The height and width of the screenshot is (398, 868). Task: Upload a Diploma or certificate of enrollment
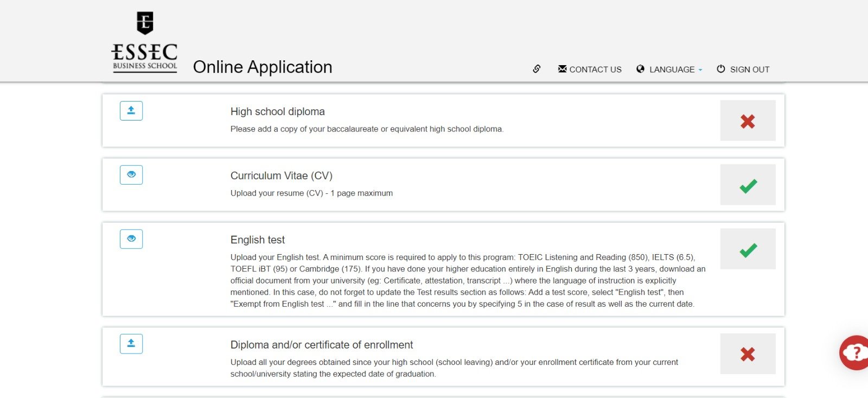(131, 344)
